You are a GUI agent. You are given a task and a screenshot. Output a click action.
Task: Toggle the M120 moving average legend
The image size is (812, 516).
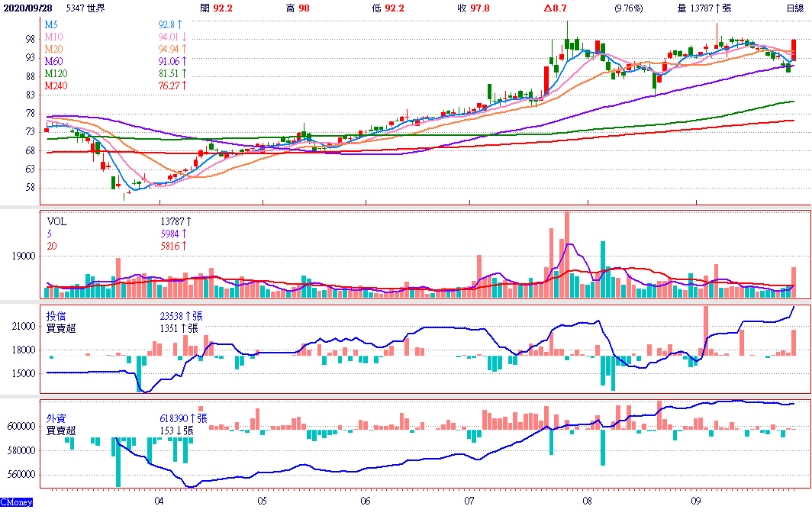(56, 73)
